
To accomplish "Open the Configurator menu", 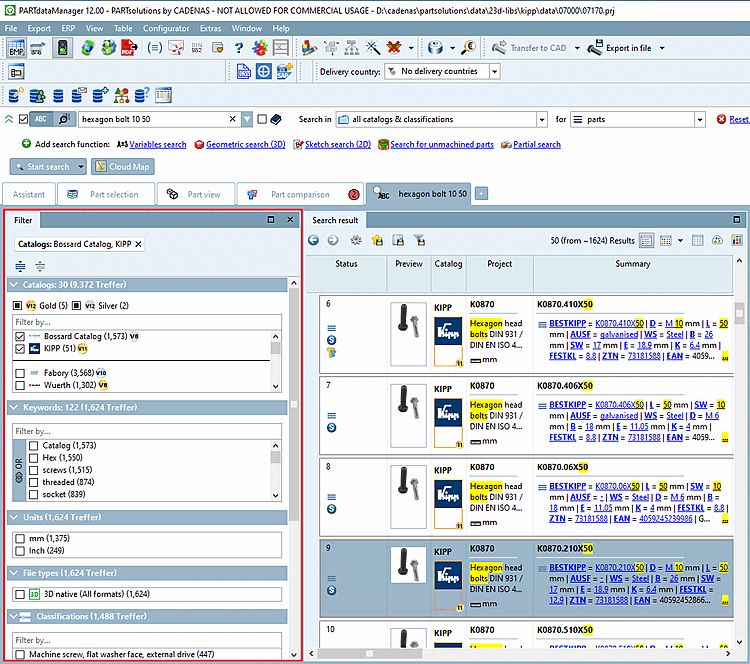I will tap(166, 28).
